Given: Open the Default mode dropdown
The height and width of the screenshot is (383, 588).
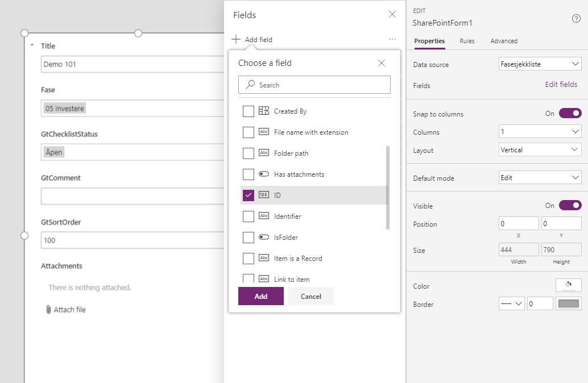Looking at the screenshot, I should click(x=540, y=178).
